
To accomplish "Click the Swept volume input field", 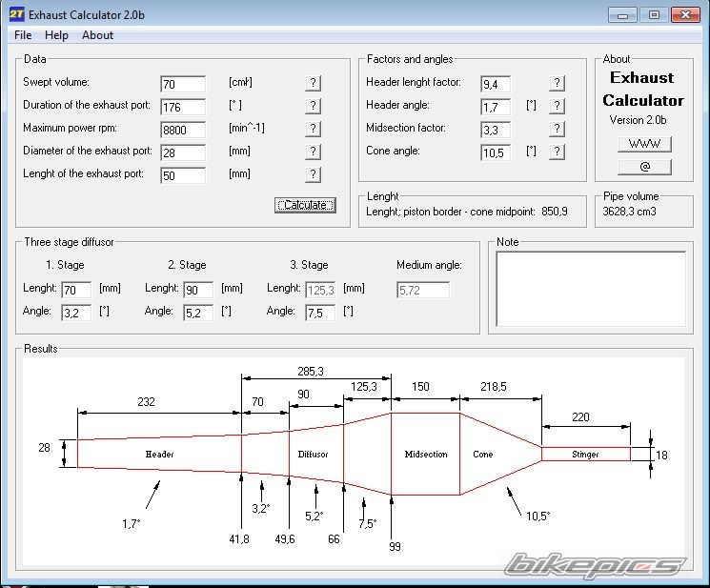I will point(183,84).
